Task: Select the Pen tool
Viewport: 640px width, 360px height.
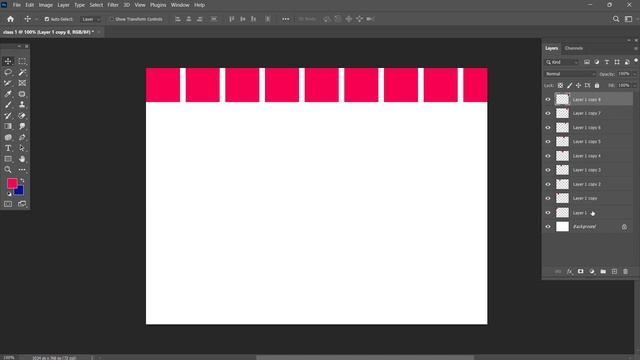Action: pos(22,137)
